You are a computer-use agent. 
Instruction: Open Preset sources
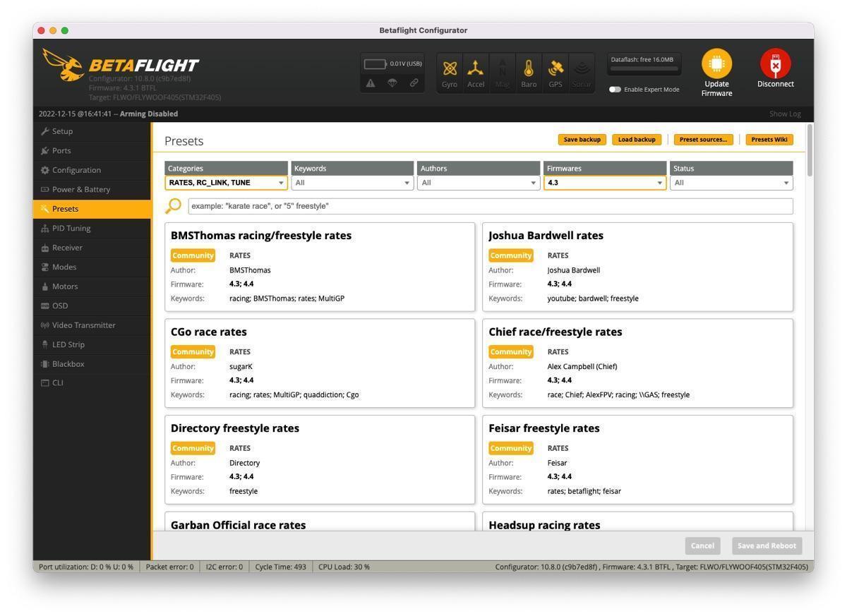[703, 140]
